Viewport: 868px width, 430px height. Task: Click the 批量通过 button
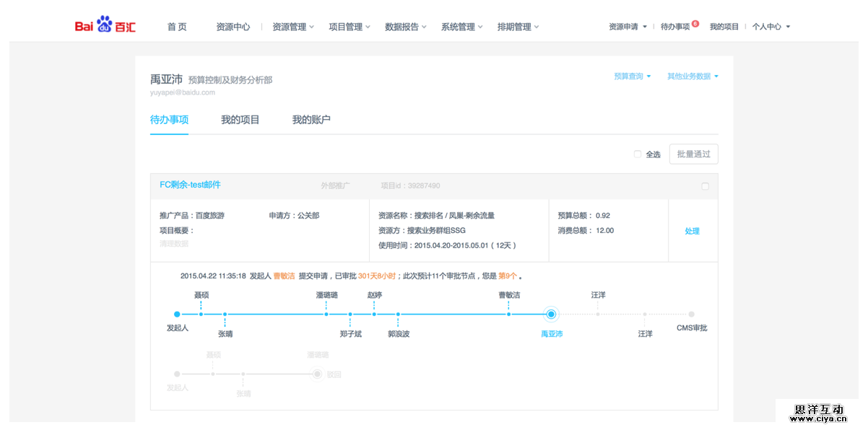693,154
